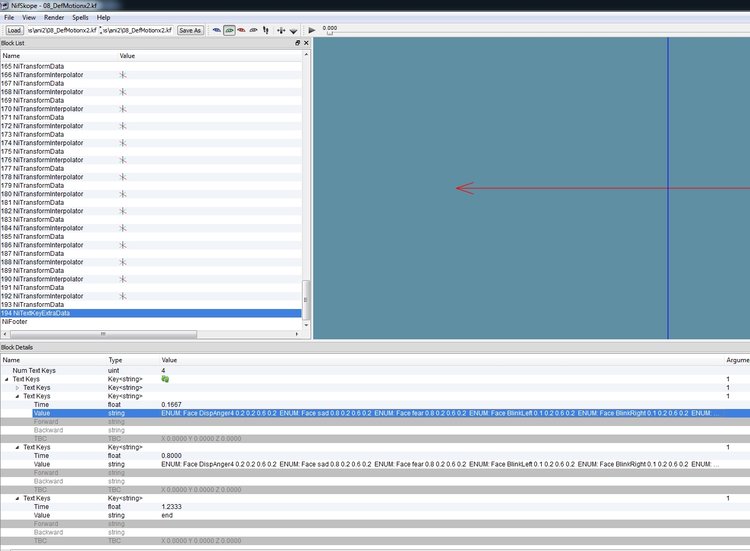Expand the collapsed first Text Keys entry
This screenshot has width=750, height=551.
[18, 388]
